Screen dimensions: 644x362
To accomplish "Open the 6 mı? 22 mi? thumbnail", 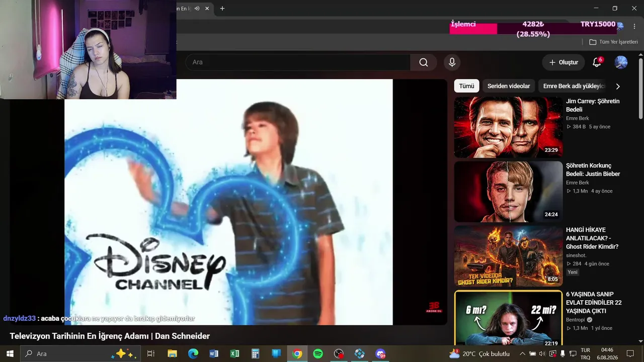I will pyautogui.click(x=508, y=318).
